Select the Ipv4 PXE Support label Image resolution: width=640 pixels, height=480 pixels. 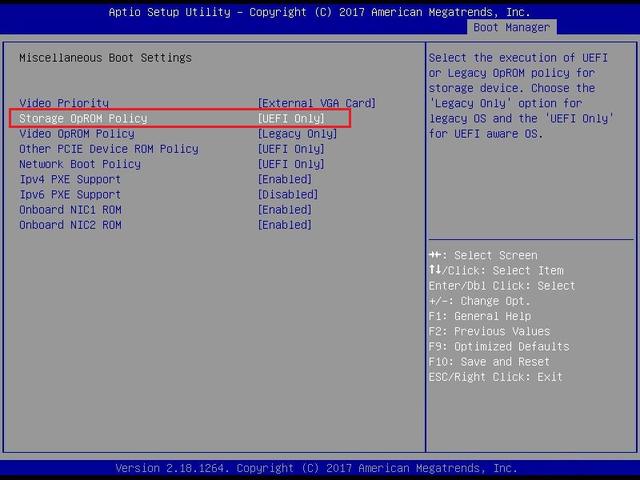pos(70,179)
